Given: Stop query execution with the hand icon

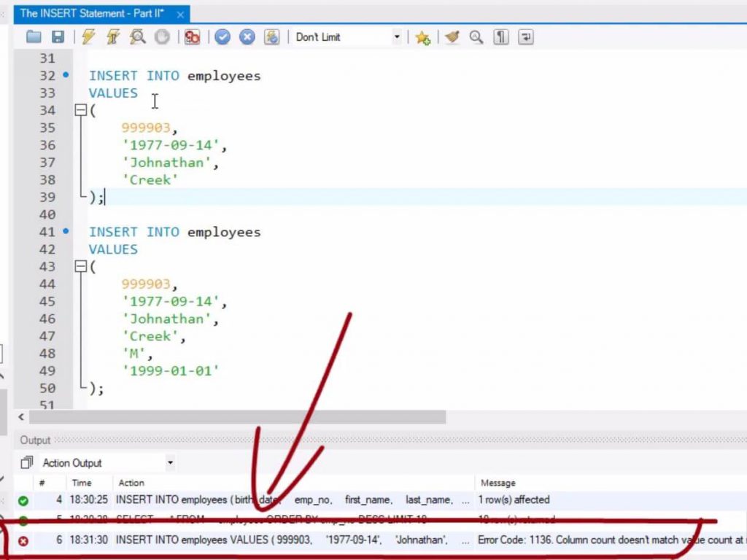Looking at the screenshot, I should (x=163, y=36).
